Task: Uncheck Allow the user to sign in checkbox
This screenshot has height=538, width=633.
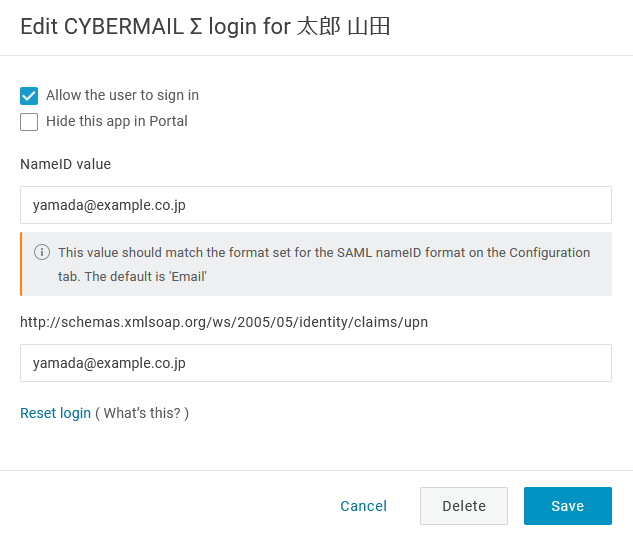Action: click(29, 96)
